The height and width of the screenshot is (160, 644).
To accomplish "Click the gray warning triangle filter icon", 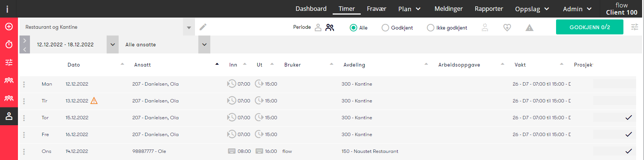I will (x=529, y=28).
